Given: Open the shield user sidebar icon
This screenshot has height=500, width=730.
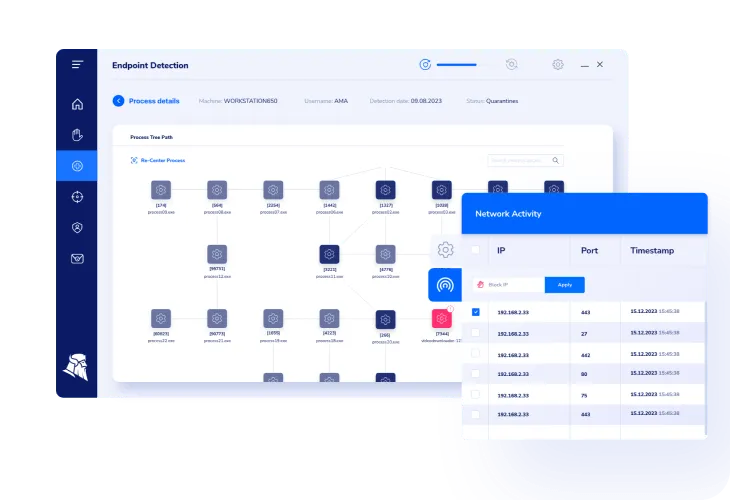Looking at the screenshot, I should point(77,228).
